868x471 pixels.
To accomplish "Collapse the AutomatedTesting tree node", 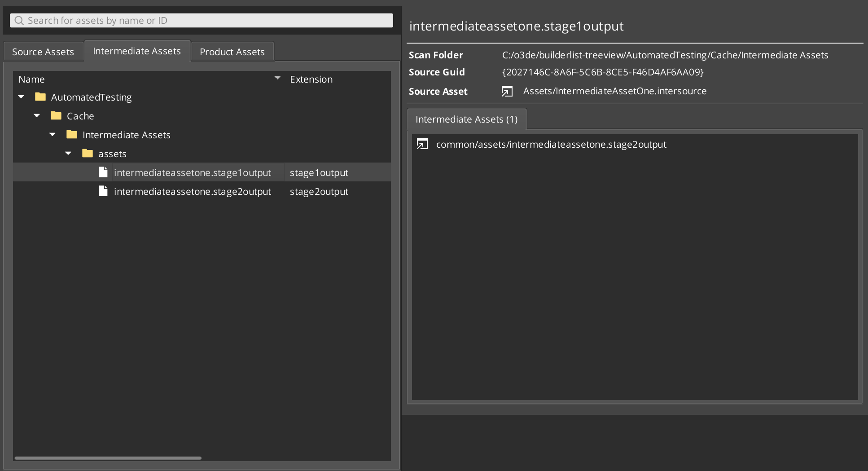I will [x=21, y=97].
